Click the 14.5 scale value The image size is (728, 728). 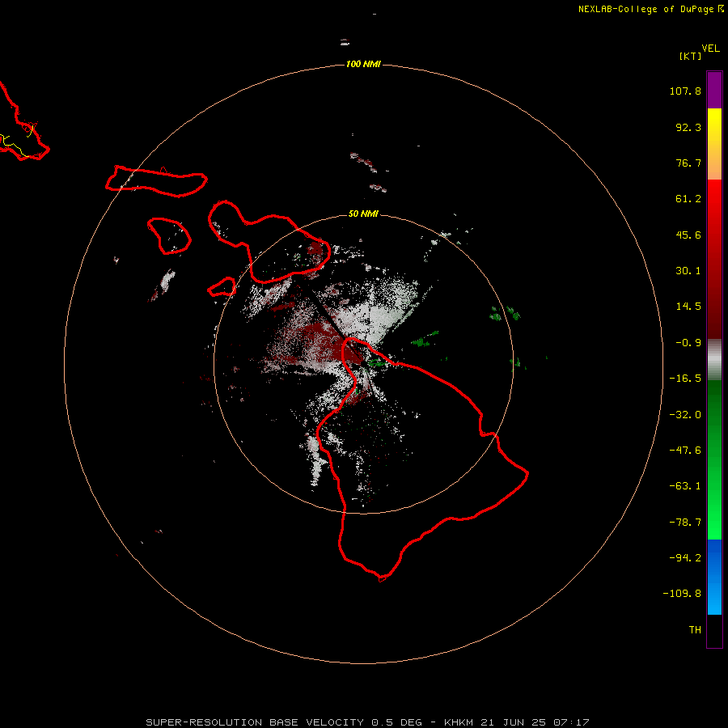(x=688, y=307)
